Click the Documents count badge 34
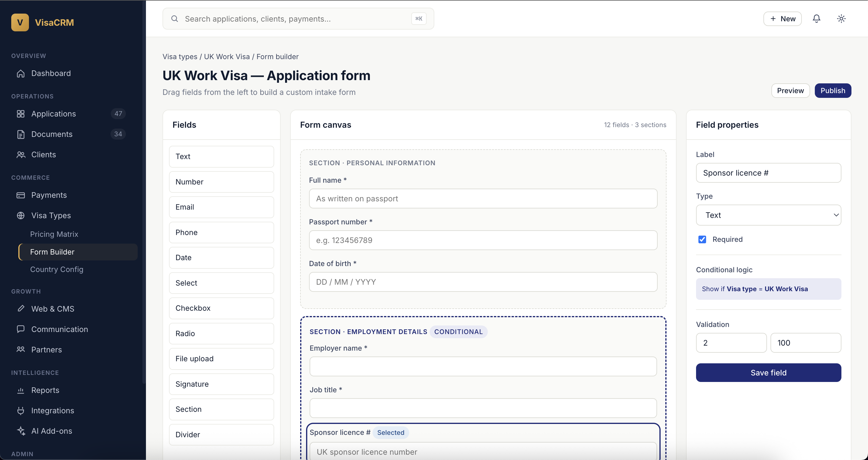Image resolution: width=868 pixels, height=460 pixels. 118,134
